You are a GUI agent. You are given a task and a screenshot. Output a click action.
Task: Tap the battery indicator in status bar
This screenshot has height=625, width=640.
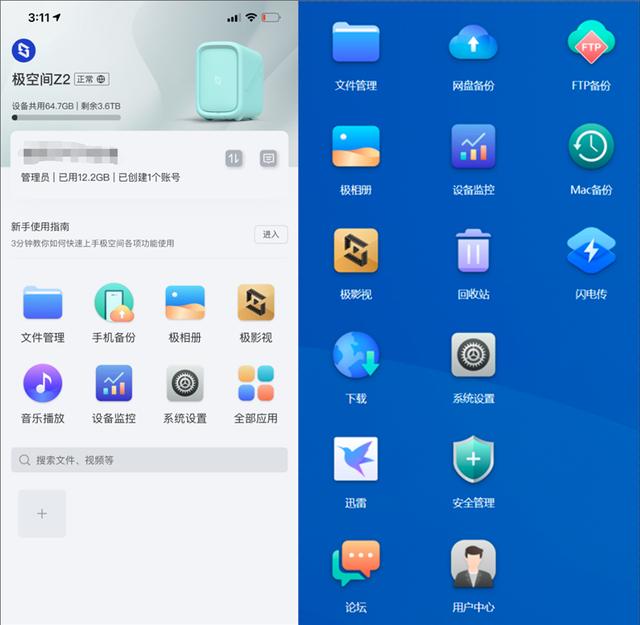(x=271, y=18)
